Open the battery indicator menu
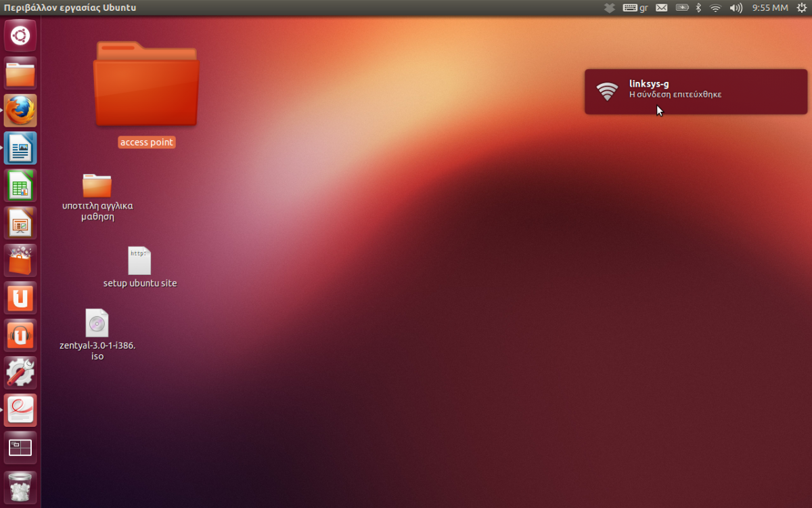This screenshot has width=812, height=508. click(x=682, y=7)
